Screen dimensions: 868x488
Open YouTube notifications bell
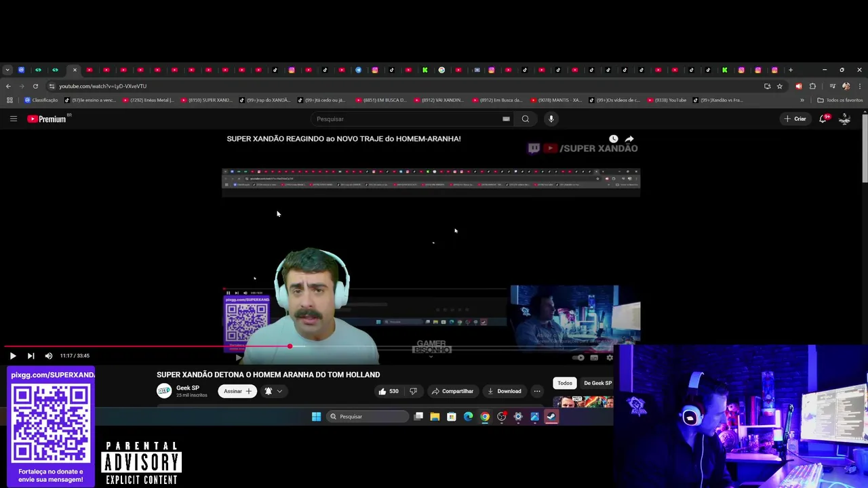(x=823, y=119)
